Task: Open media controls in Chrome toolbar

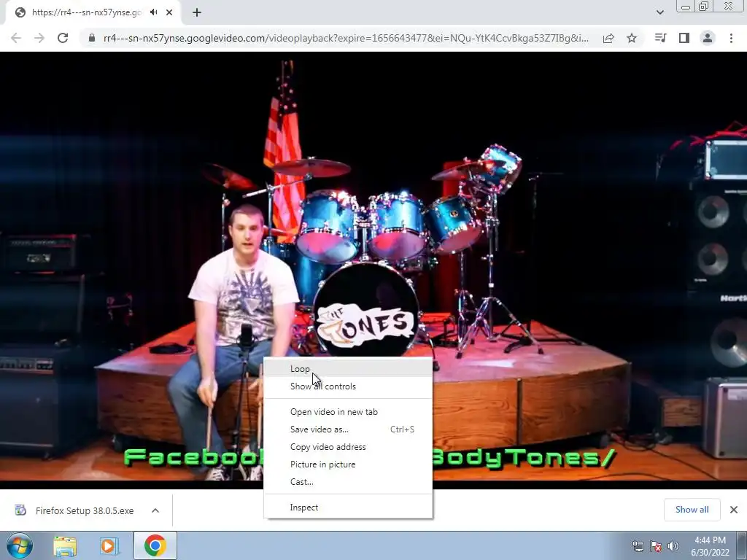Action: point(660,38)
